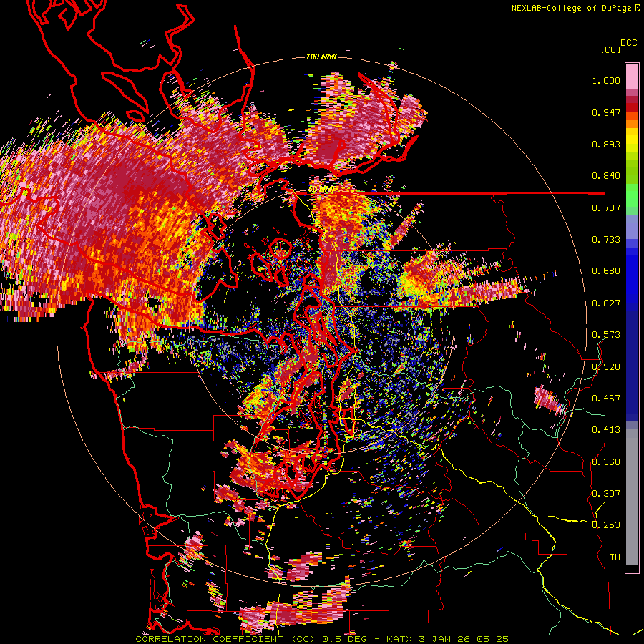Click the 0.307 legend value

(606, 493)
